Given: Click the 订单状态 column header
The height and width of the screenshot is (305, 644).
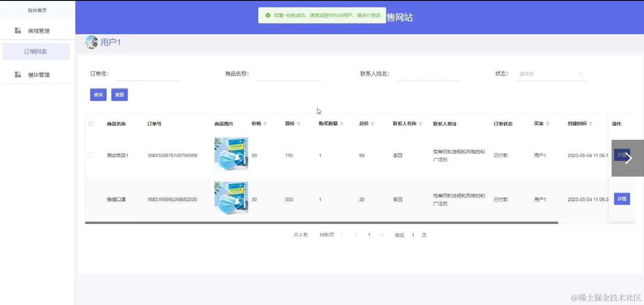Looking at the screenshot, I should (503, 124).
